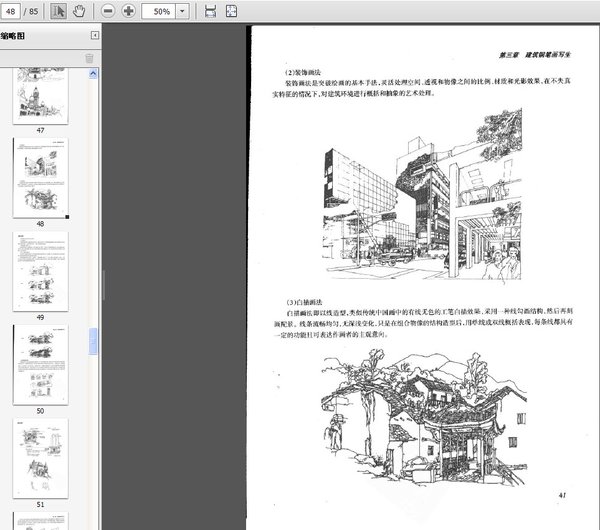The height and width of the screenshot is (530, 600).
Task: Click the panel splitter grip handle
Action: (103, 285)
